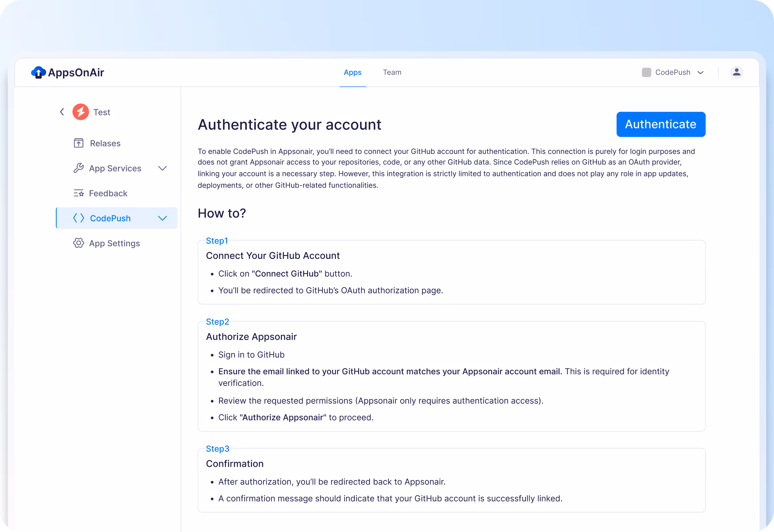Click the OAuth authorization page redirect bullet
Viewport: 774px width, 532px height.
click(x=330, y=290)
